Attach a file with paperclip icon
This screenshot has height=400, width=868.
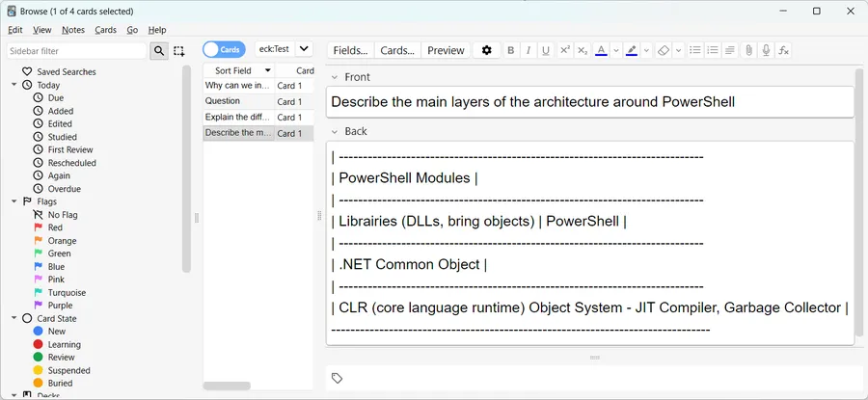click(x=749, y=50)
